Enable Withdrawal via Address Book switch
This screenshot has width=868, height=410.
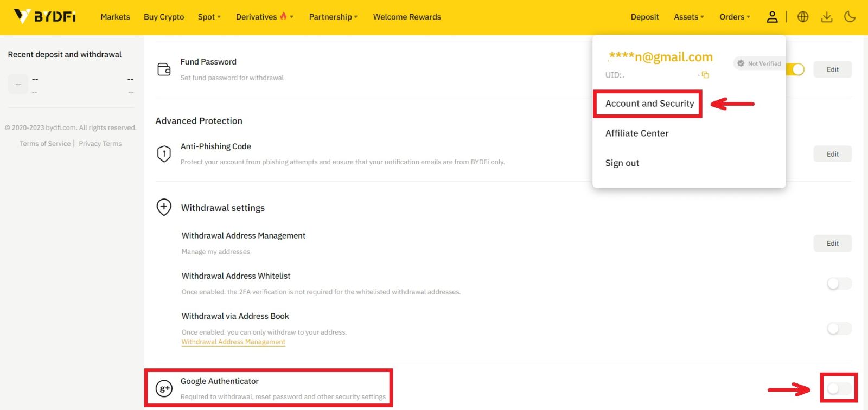click(839, 329)
